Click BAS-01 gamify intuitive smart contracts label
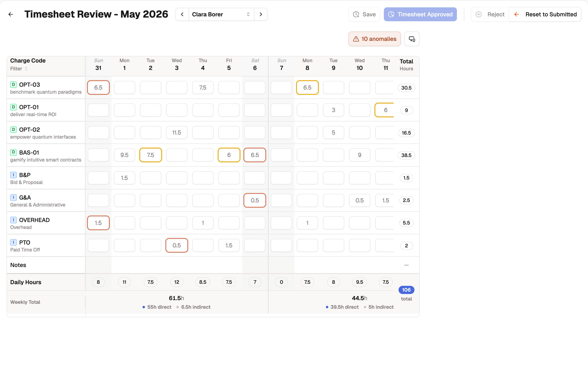The width and height of the screenshot is (588, 368). pos(46,160)
